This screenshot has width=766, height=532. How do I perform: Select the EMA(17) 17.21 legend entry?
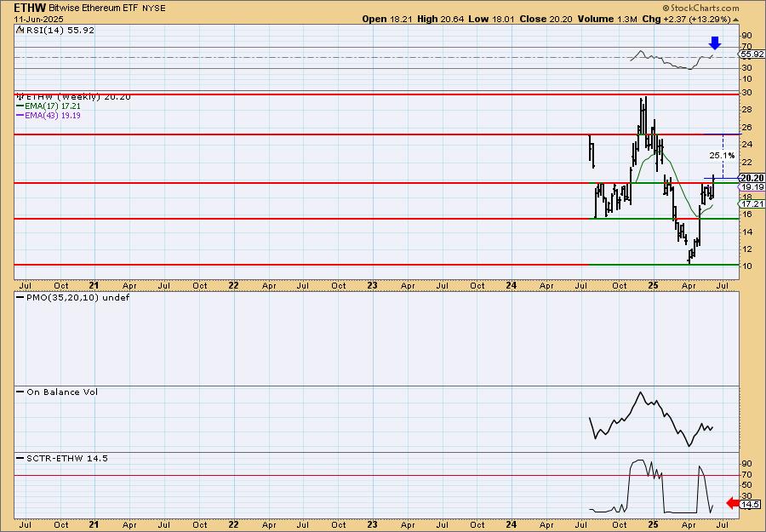[x=49, y=106]
